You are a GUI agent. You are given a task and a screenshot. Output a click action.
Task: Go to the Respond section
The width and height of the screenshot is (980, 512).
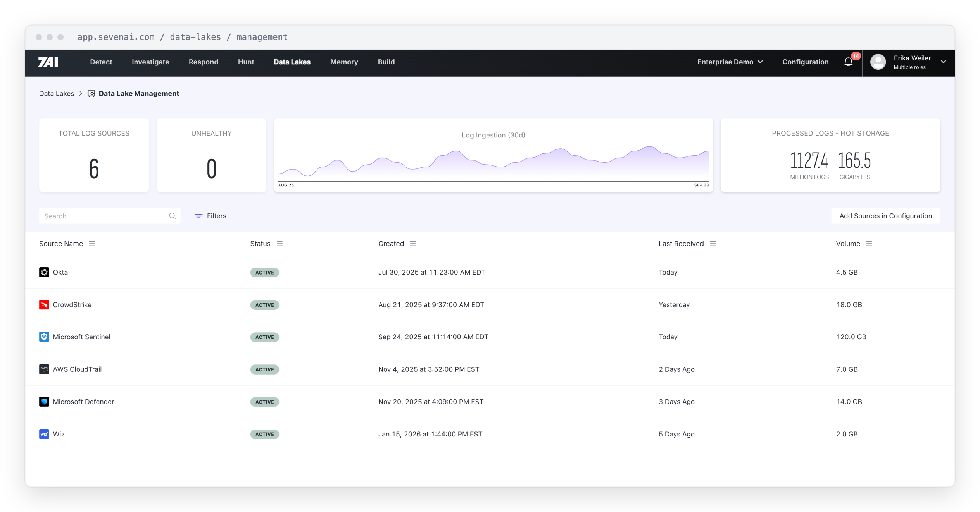[204, 62]
